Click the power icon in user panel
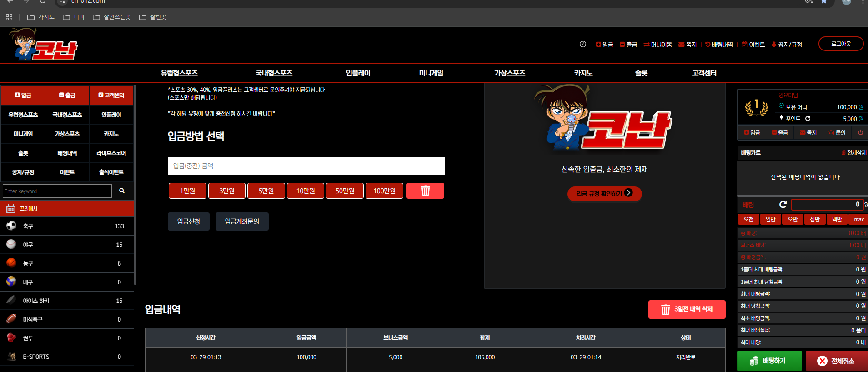This screenshot has height=372, width=868. pyautogui.click(x=860, y=132)
